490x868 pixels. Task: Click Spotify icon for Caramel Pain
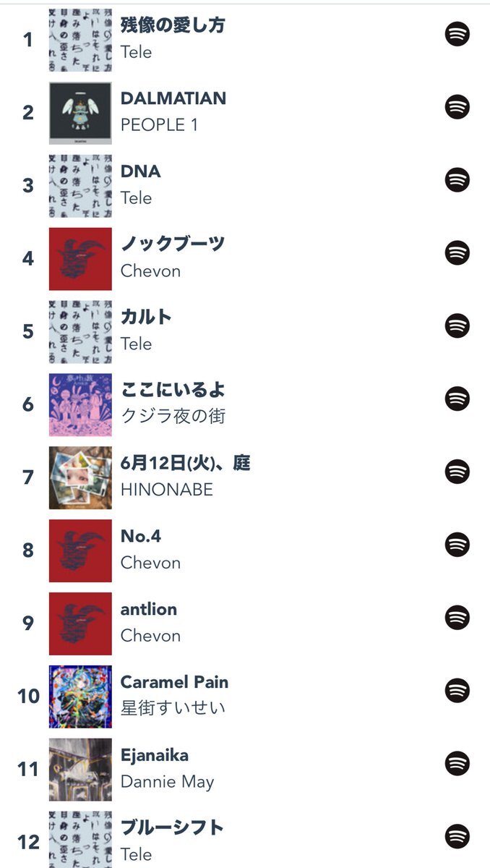(457, 690)
